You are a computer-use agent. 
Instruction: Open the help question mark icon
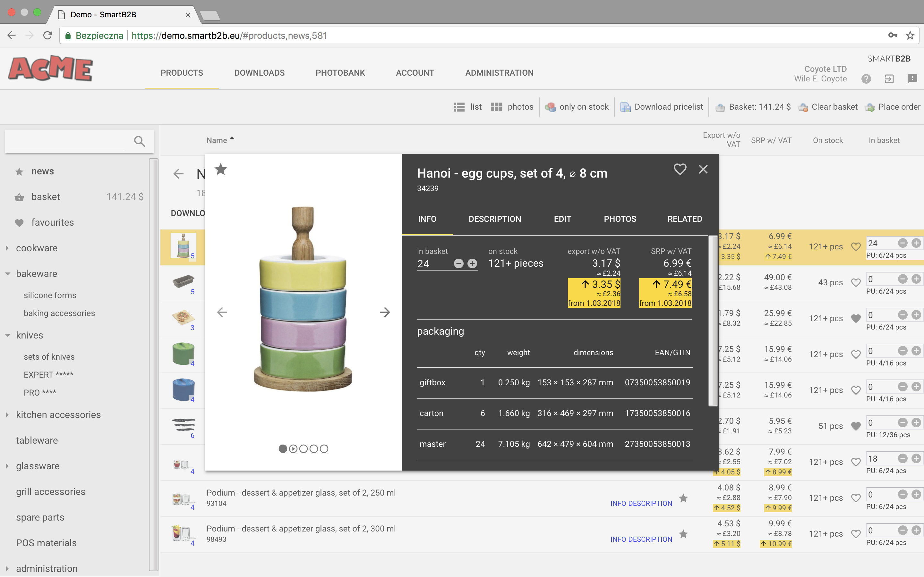[866, 79]
